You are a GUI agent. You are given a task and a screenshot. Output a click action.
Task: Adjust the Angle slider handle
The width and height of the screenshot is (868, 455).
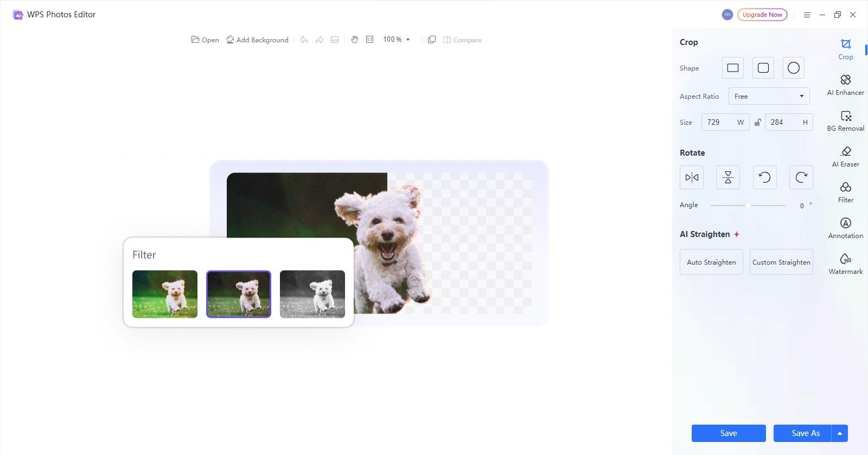point(748,206)
